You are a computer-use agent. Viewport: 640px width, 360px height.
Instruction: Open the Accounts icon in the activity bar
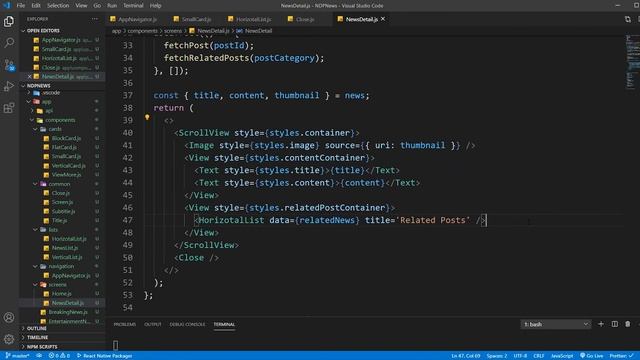pyautogui.click(x=9, y=317)
